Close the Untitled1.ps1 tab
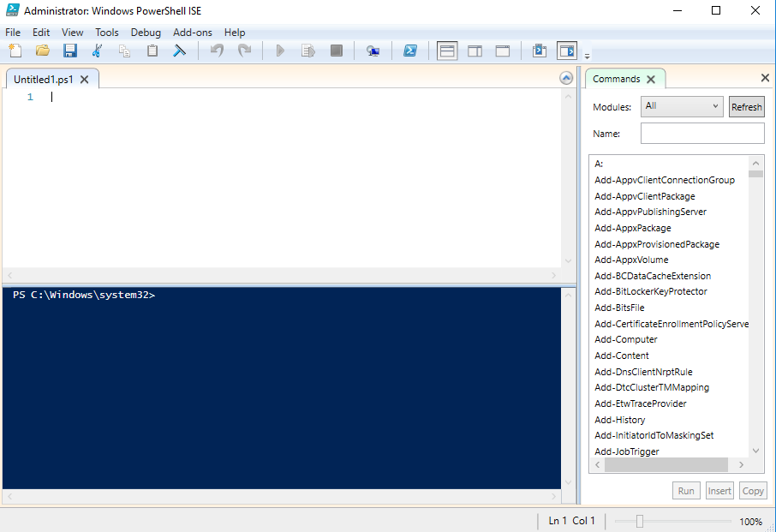This screenshot has width=776, height=532. pos(85,79)
